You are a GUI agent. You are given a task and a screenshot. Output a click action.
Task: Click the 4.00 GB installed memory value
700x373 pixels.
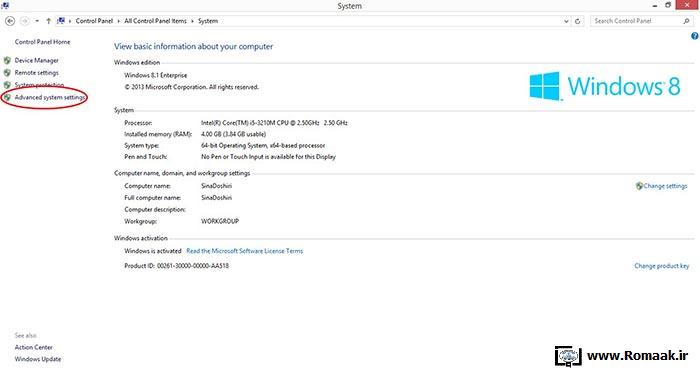click(233, 134)
